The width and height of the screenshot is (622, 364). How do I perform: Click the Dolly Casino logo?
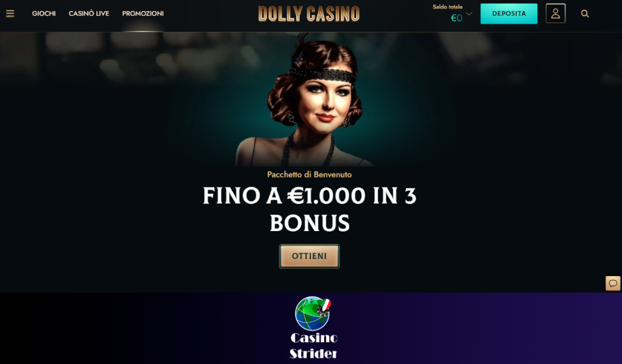click(x=309, y=14)
